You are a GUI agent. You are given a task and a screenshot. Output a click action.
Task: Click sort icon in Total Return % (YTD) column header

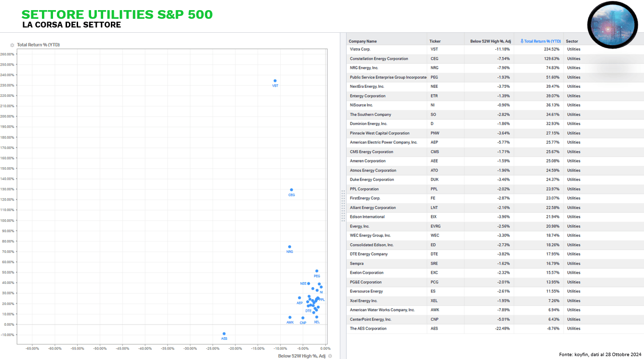[522, 41]
